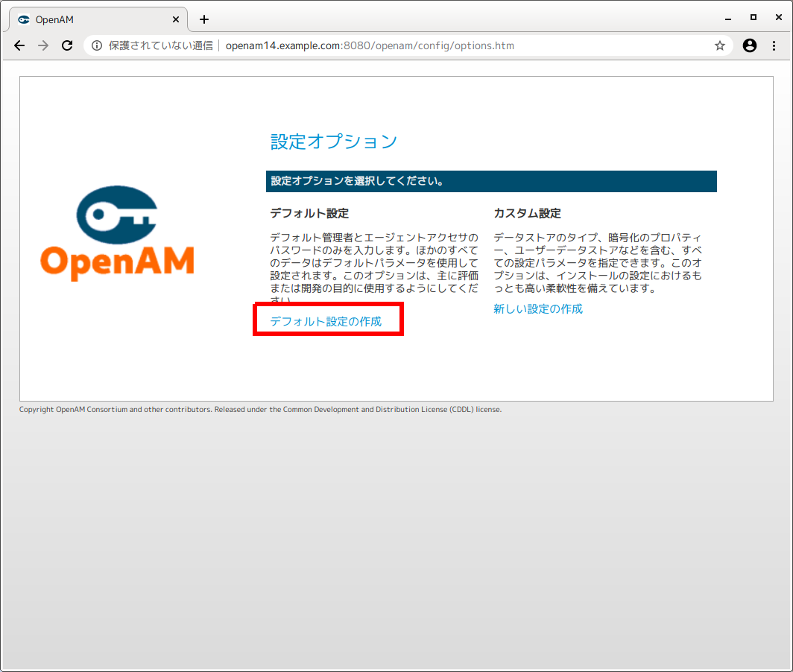This screenshot has height=672, width=793.
Task: Click the back navigation arrow
Action: click(19, 45)
